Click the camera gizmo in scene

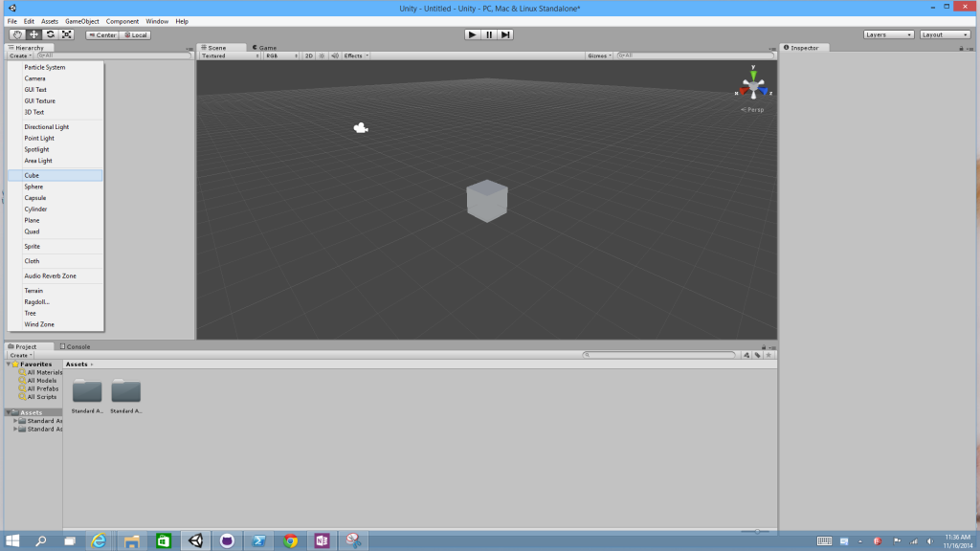click(361, 128)
